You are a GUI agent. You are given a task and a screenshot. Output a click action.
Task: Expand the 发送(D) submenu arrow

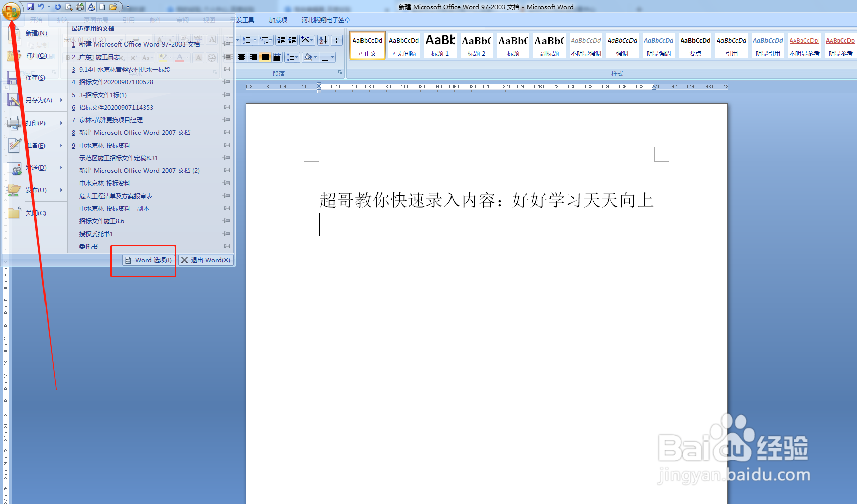pyautogui.click(x=61, y=167)
